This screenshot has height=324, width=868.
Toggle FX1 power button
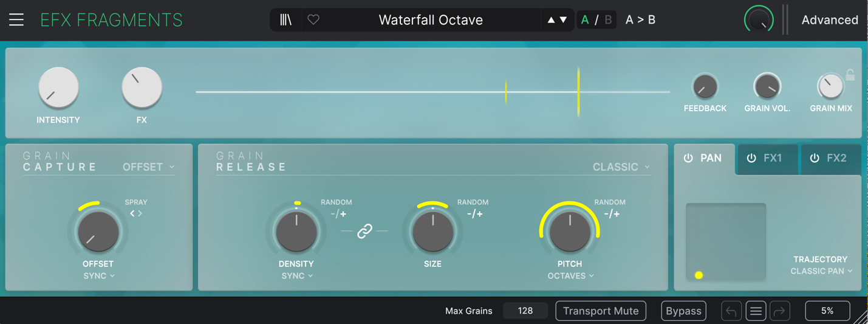click(751, 158)
